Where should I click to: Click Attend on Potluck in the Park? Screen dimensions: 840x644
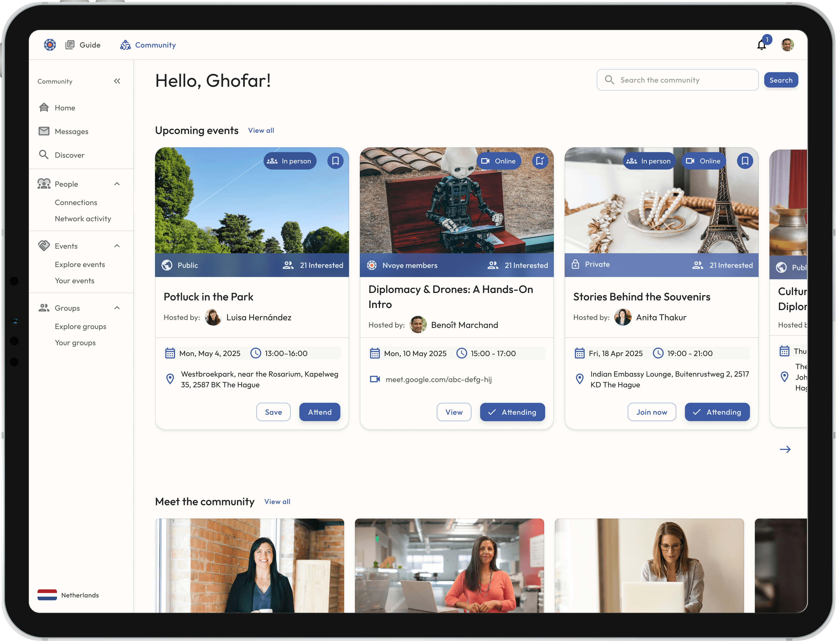click(319, 412)
